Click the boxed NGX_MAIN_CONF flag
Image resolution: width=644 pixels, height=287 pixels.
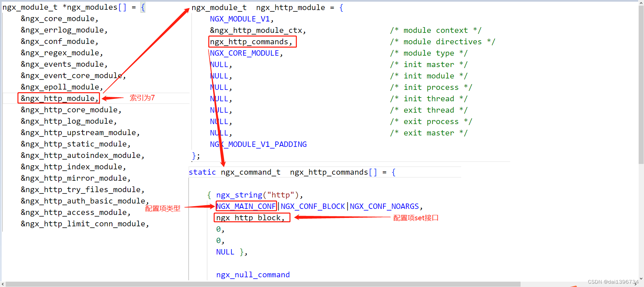[246, 206]
